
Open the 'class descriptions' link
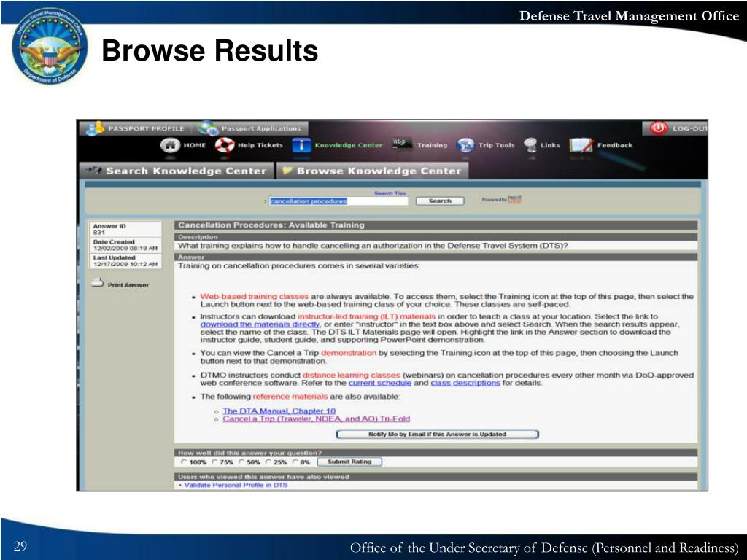click(x=465, y=383)
